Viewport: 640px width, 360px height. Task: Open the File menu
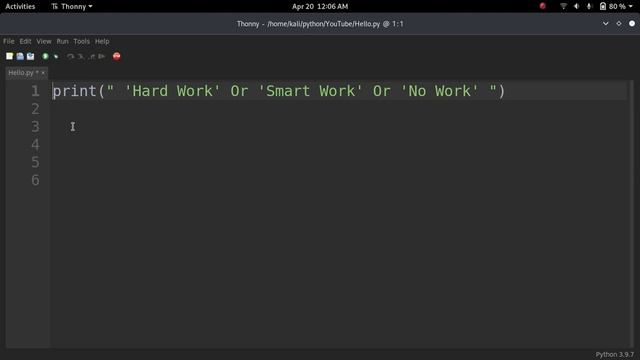(9, 41)
